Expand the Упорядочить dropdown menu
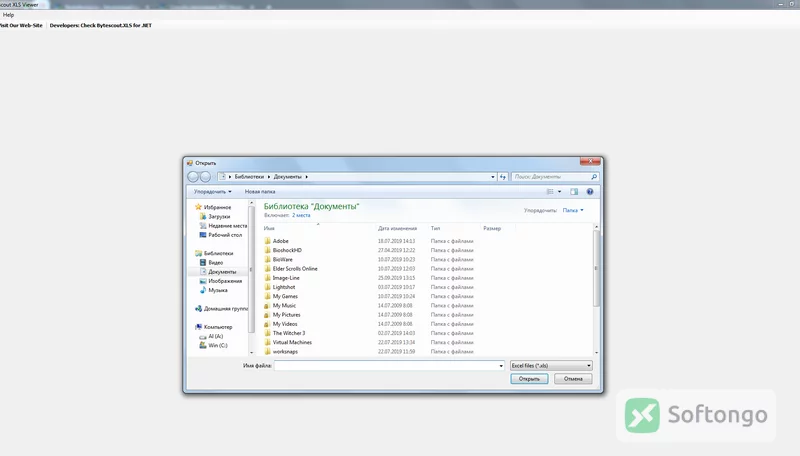Screen dimensions: 800x456 tap(212, 192)
